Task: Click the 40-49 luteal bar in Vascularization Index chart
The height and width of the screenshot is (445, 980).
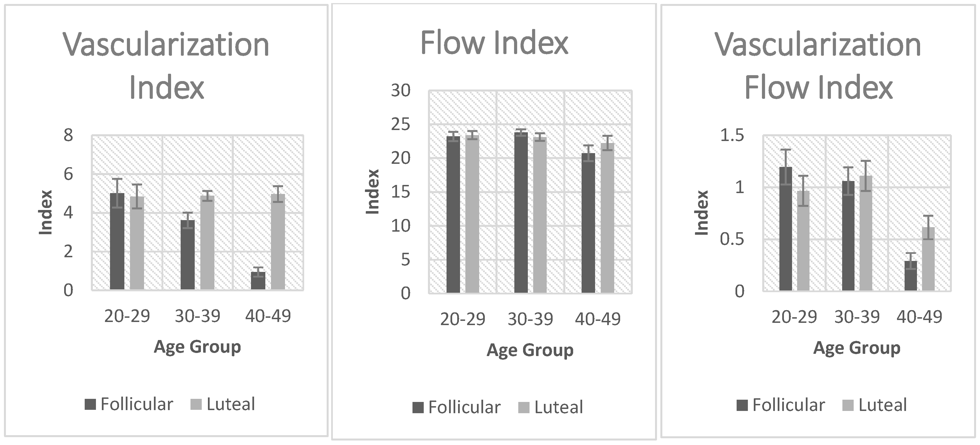Action: (x=278, y=242)
